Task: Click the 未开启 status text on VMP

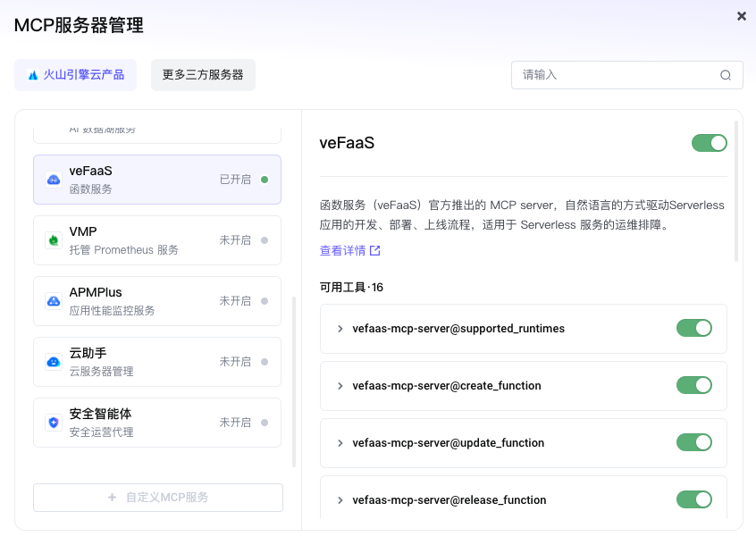Action: pyautogui.click(x=235, y=240)
